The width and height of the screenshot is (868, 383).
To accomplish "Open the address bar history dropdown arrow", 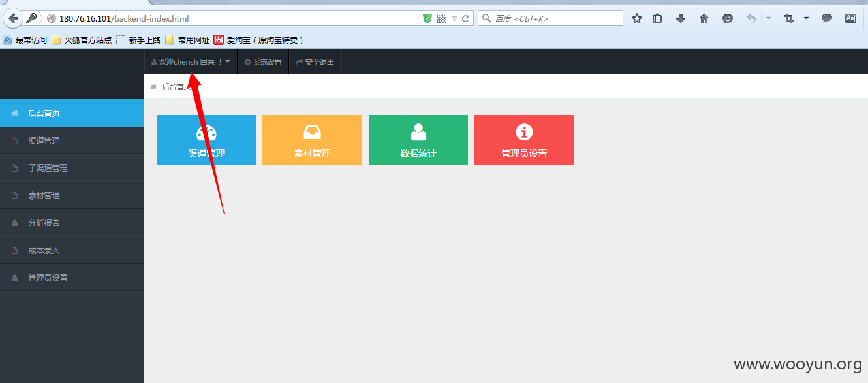I will coord(455,19).
